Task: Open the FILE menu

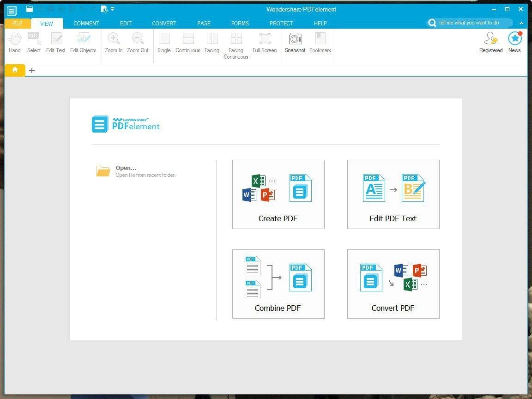Action: pyautogui.click(x=17, y=24)
